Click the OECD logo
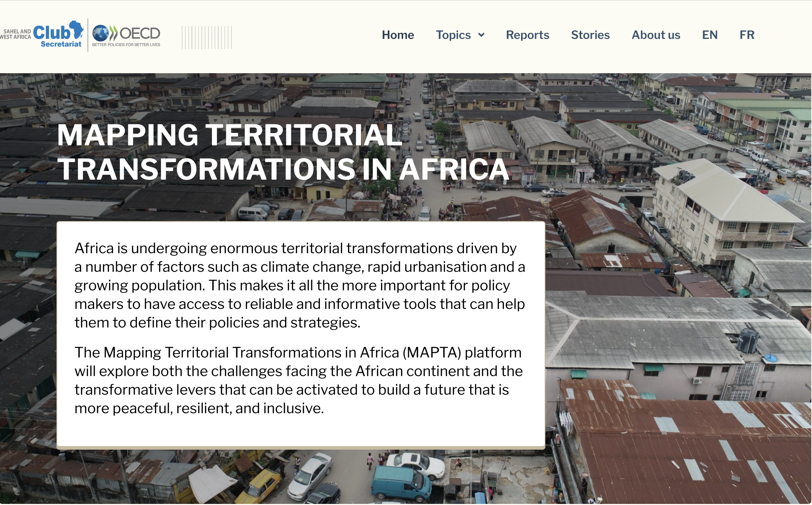Screen dimensions: 812x505 pyautogui.click(x=126, y=36)
